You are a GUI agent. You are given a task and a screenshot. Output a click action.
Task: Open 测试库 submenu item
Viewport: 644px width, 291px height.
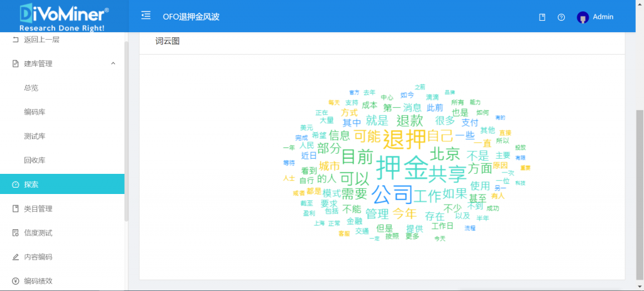click(x=35, y=136)
